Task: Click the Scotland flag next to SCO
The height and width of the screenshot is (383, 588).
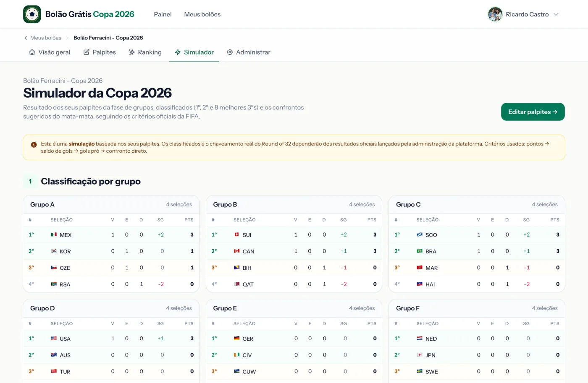Action: pyautogui.click(x=420, y=234)
